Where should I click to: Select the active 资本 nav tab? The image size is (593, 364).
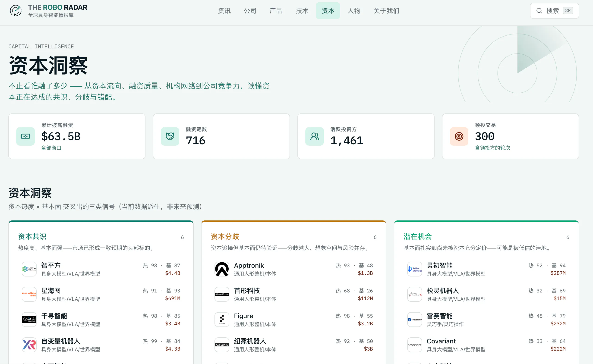click(x=328, y=11)
